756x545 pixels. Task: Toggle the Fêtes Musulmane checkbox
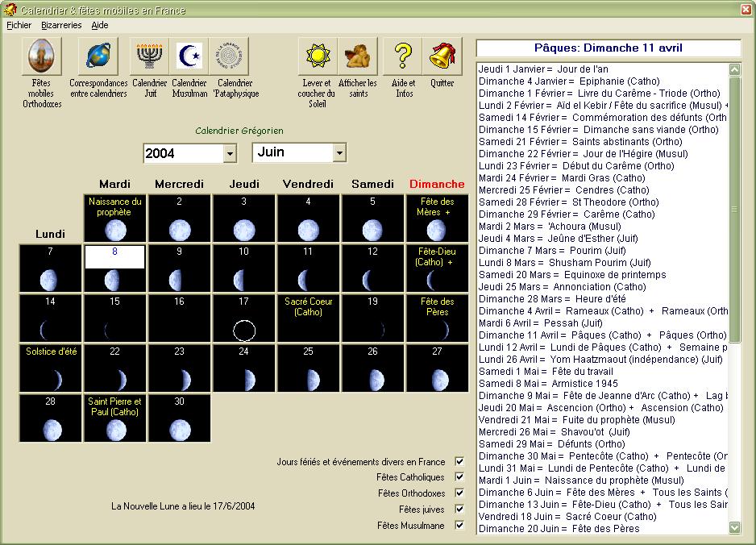point(459,526)
